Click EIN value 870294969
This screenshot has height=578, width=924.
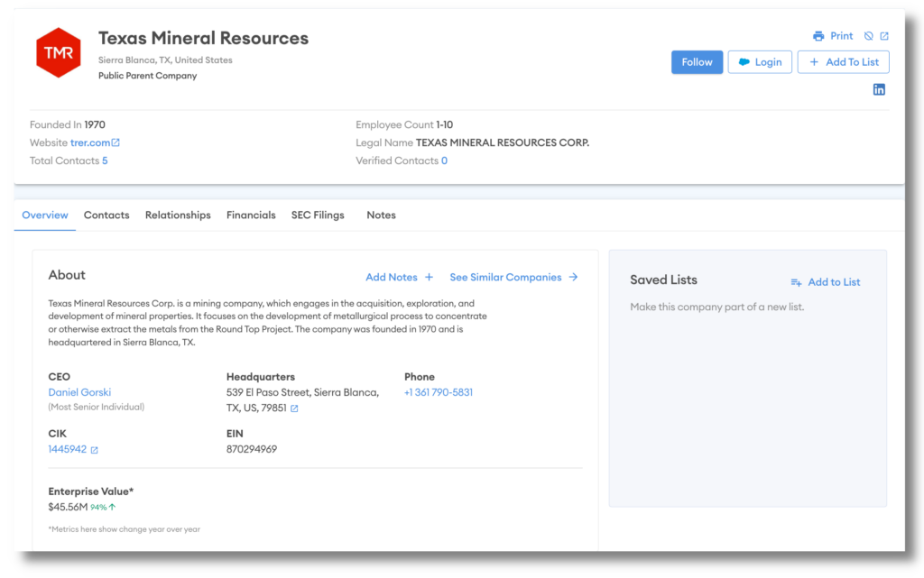coord(252,449)
